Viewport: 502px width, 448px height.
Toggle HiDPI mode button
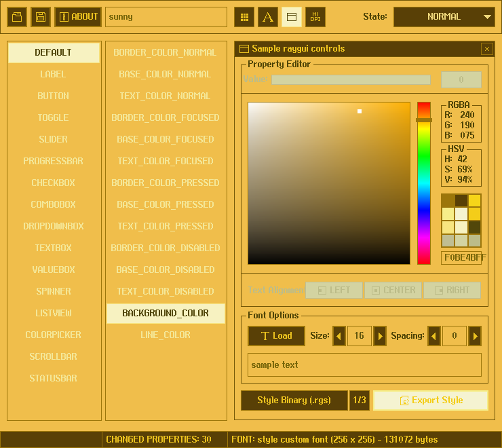point(315,17)
